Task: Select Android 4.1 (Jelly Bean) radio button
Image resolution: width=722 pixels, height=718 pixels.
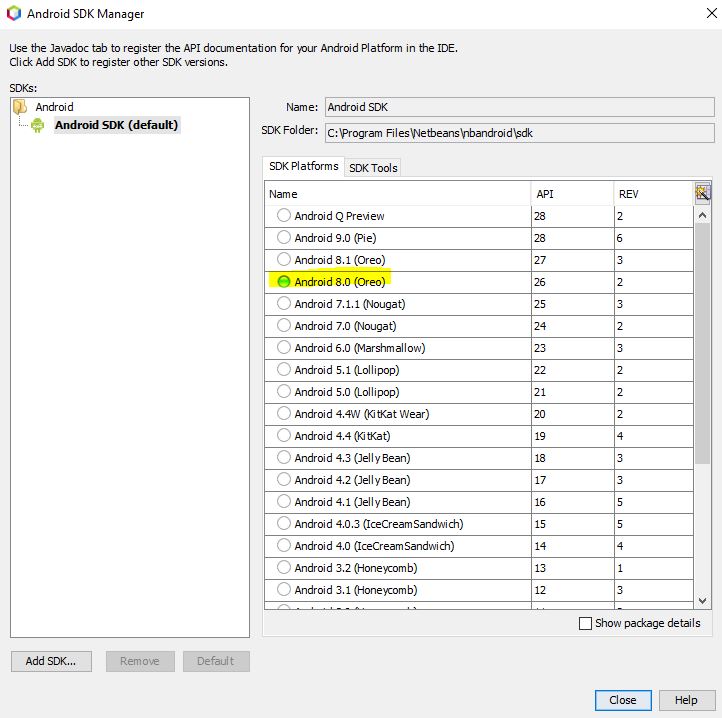Action: click(284, 501)
